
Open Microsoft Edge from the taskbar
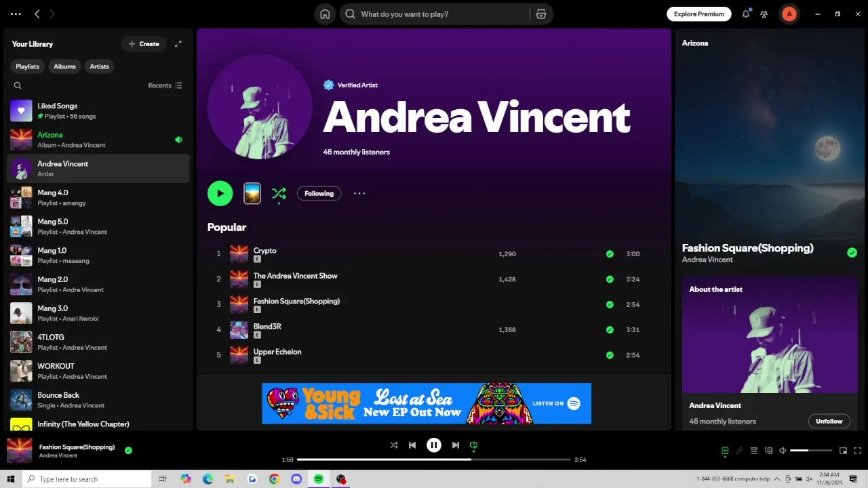tap(208, 479)
